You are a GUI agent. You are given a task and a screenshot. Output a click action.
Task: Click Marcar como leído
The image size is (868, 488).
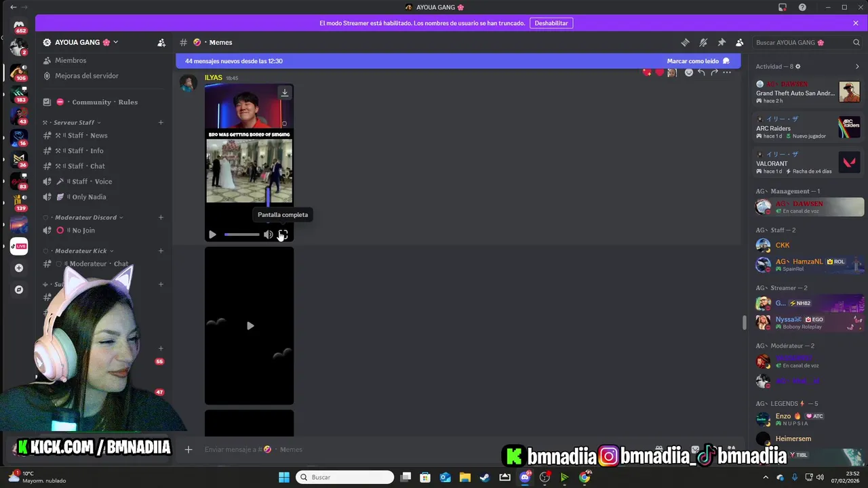tap(698, 61)
